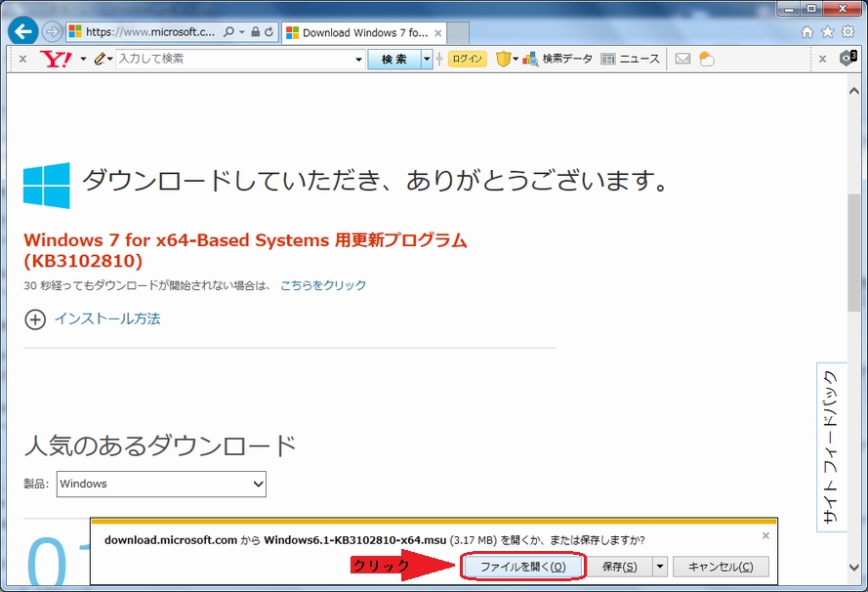Click the toolbar separator grip next to ログイン
The image size is (868, 592).
coord(439,59)
